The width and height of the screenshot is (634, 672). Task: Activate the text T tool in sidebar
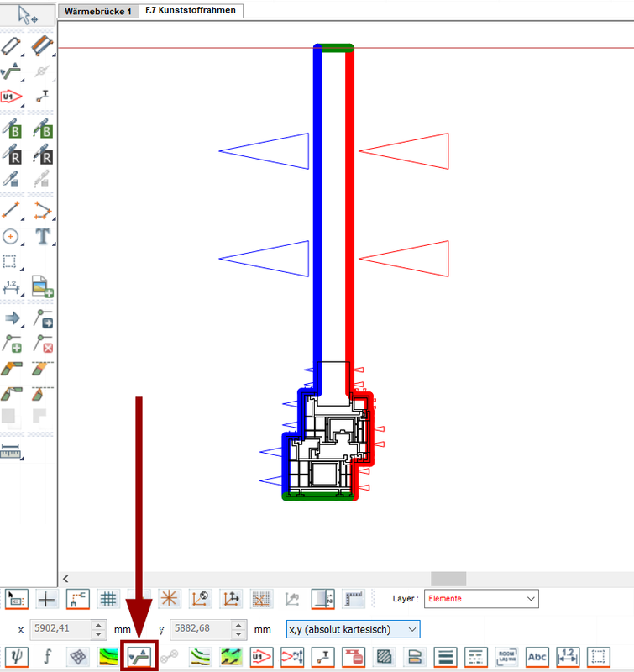(x=42, y=236)
